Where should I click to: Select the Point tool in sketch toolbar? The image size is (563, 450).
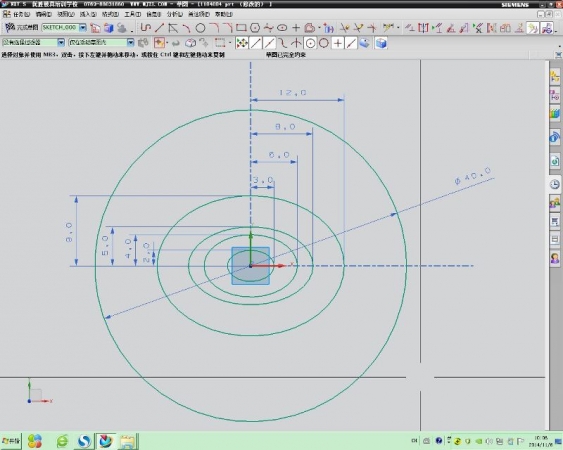tap(296, 28)
